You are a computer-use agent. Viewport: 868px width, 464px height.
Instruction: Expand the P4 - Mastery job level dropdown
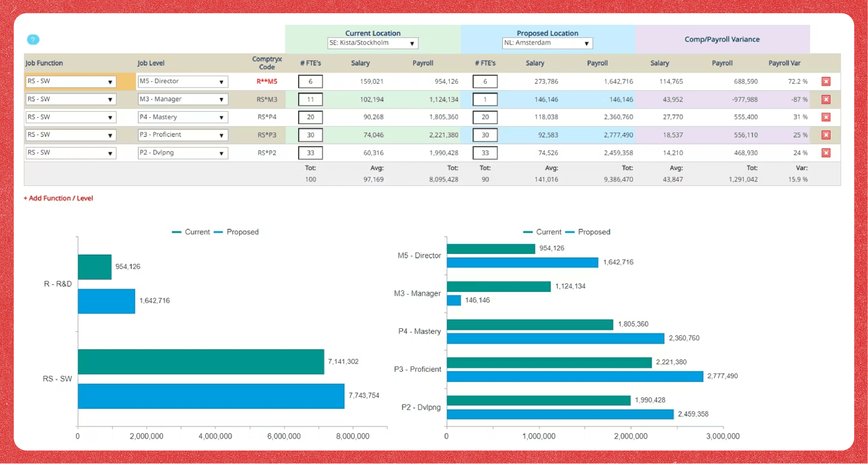(x=183, y=117)
